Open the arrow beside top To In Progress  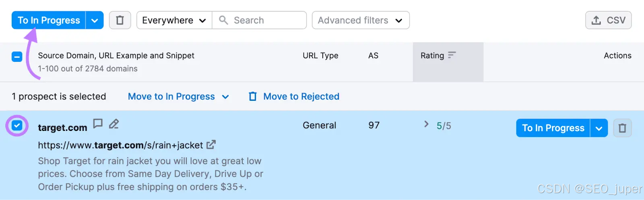(x=95, y=20)
